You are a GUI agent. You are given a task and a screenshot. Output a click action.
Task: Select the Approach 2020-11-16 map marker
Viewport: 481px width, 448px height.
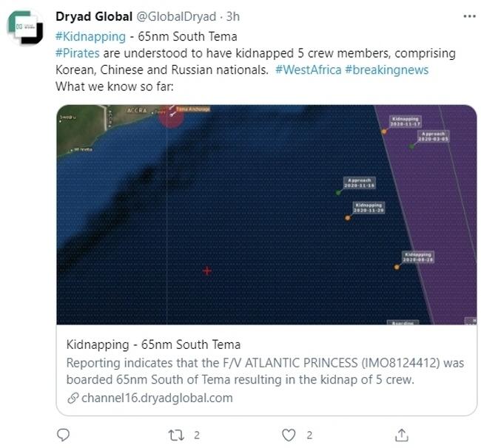pos(338,193)
